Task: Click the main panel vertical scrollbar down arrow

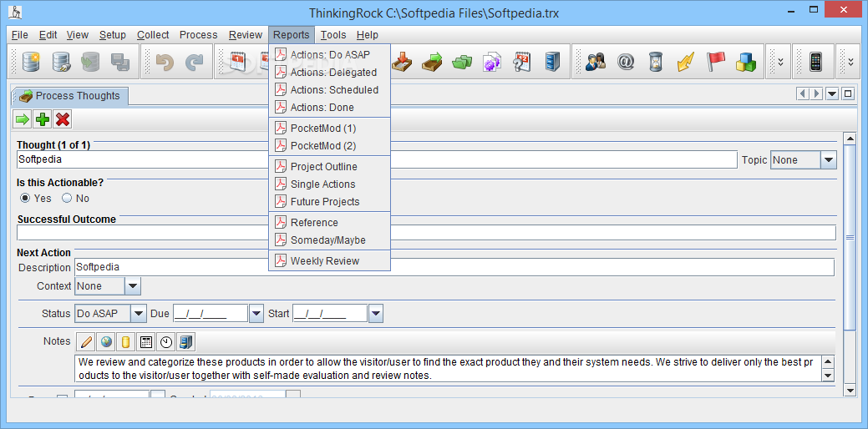Action: click(849, 391)
